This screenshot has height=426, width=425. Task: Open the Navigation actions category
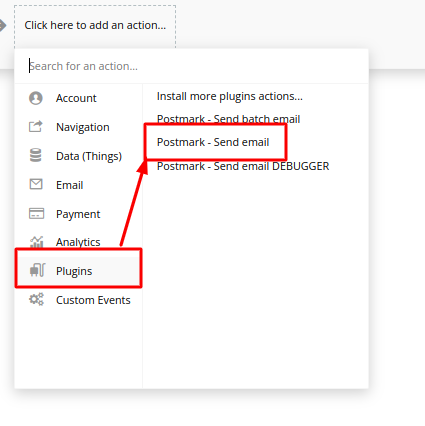(83, 127)
